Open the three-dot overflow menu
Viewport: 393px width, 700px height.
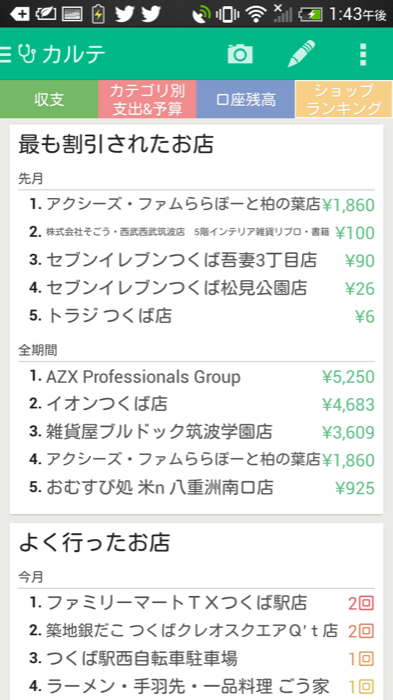tap(363, 54)
